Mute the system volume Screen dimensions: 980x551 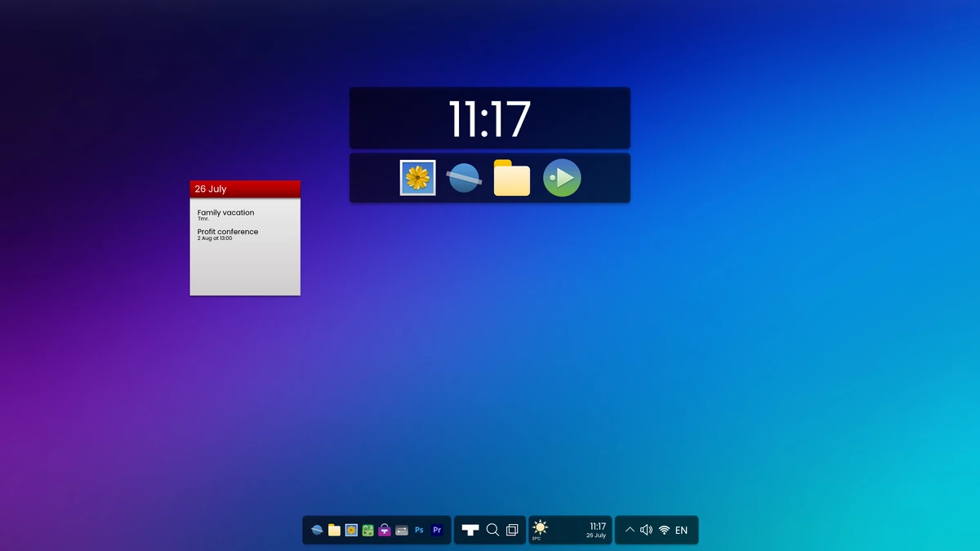tap(647, 530)
